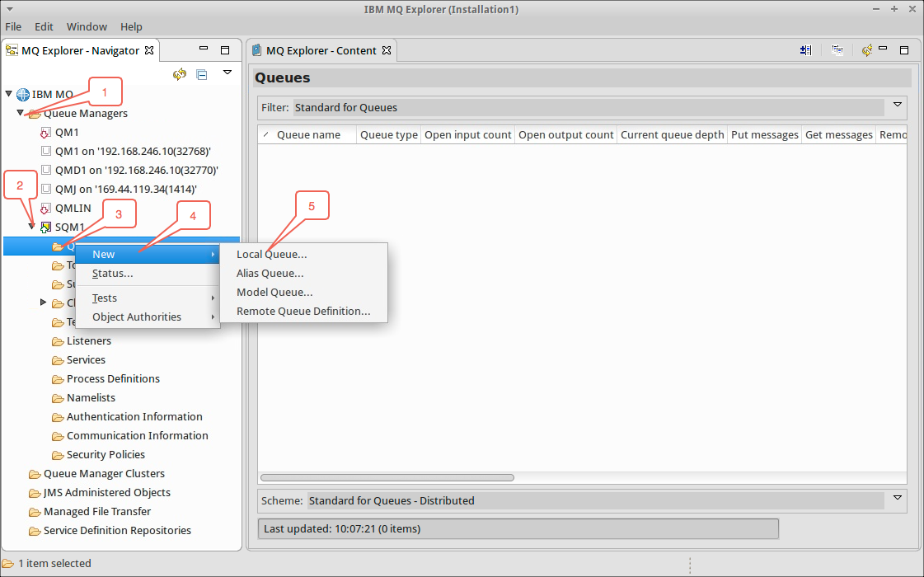924x577 pixels.
Task: Open the Navigator view menu triangle
Action: [227, 73]
